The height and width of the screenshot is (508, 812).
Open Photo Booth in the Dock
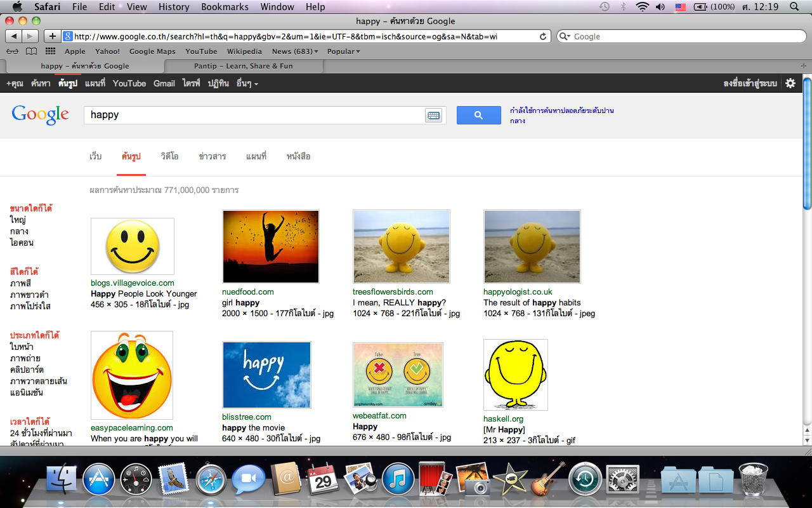[436, 479]
